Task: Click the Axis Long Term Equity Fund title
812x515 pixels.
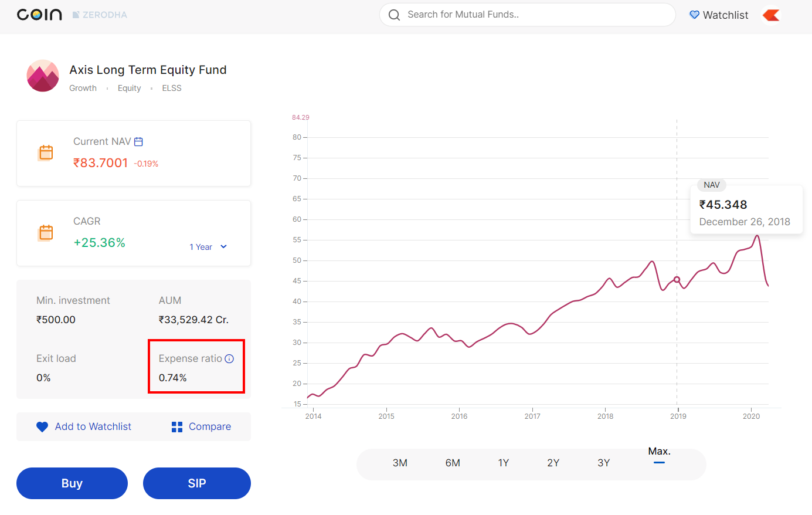Action: (148, 70)
